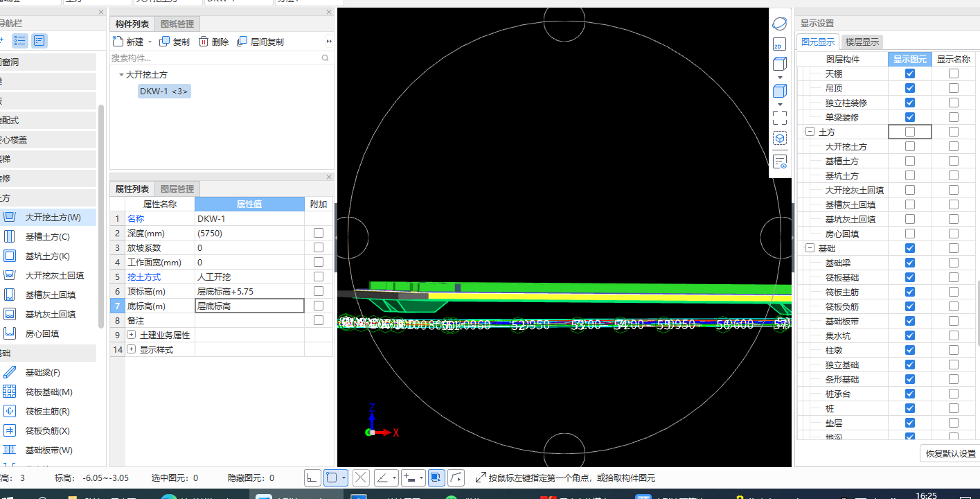Expand the 土建业务属性 row
Image resolution: width=980 pixels, height=499 pixels.
(132, 335)
